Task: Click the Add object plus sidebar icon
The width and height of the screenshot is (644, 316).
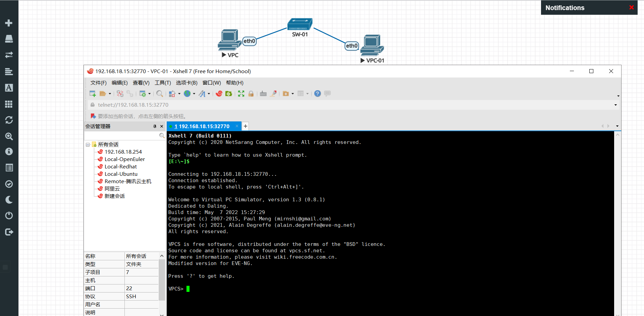Action: 9,23
